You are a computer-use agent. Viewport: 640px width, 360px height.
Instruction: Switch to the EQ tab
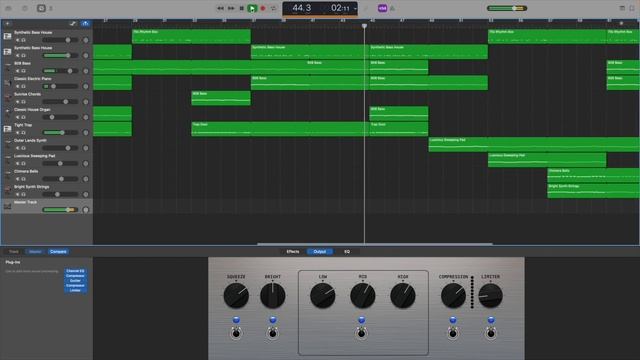347,252
